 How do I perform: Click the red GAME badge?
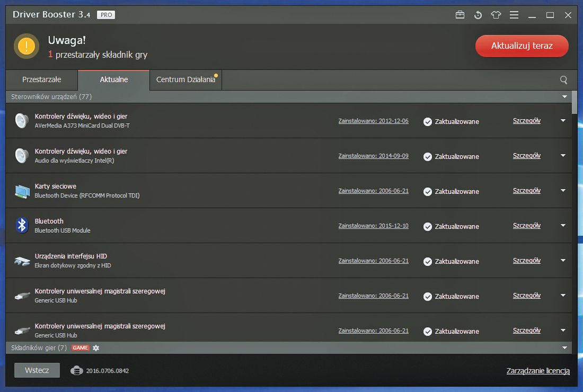[81, 348]
